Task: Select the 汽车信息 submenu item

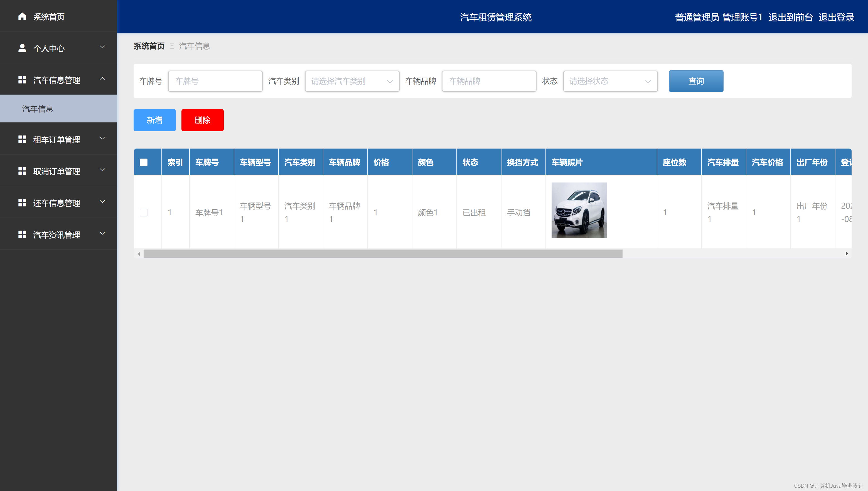Action: coord(38,108)
